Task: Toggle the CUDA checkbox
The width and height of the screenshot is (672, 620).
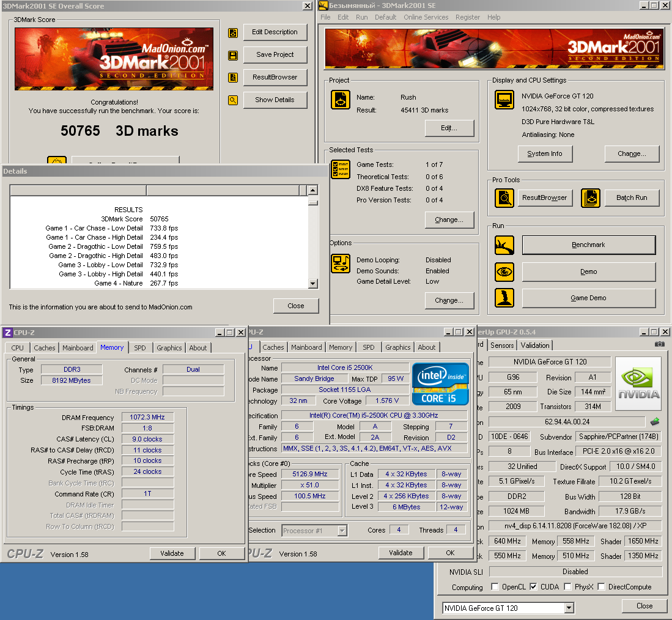Action: point(533,586)
